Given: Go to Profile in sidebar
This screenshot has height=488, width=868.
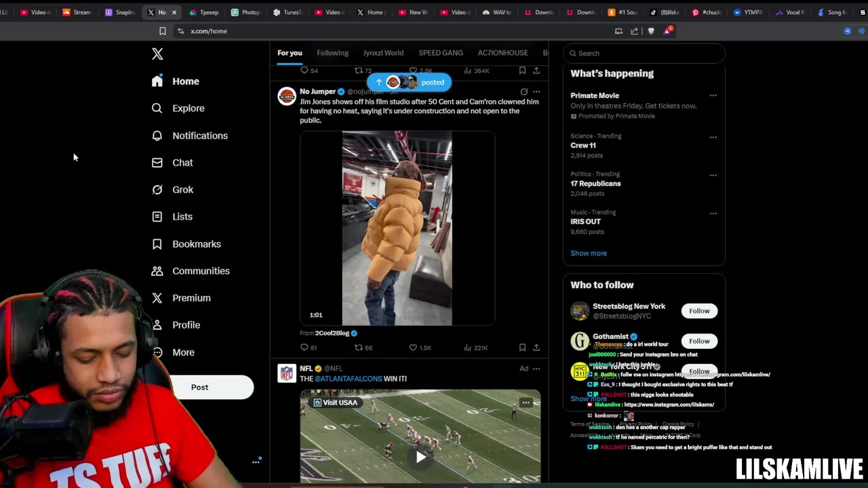Looking at the screenshot, I should 176,325.
